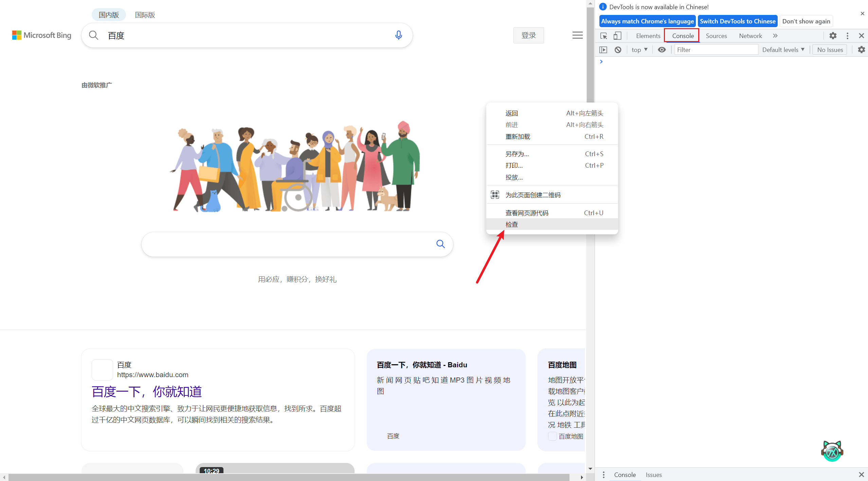Close the bottom DevTools drawer
The height and width of the screenshot is (481, 868).
coord(861,475)
